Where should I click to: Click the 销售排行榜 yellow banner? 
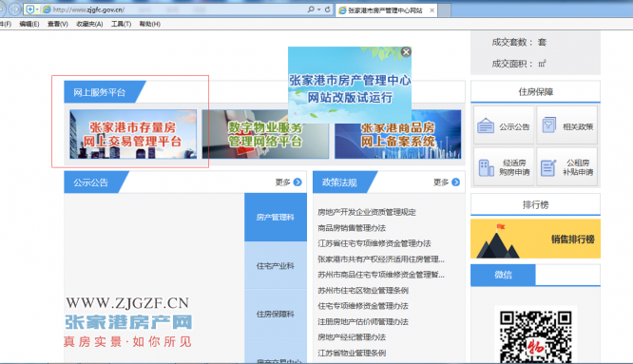coord(535,239)
